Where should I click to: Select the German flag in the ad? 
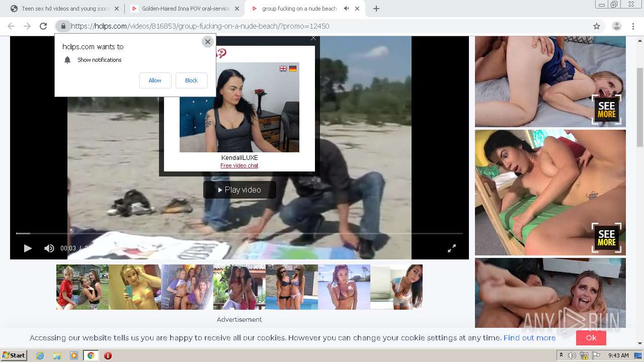(x=293, y=69)
